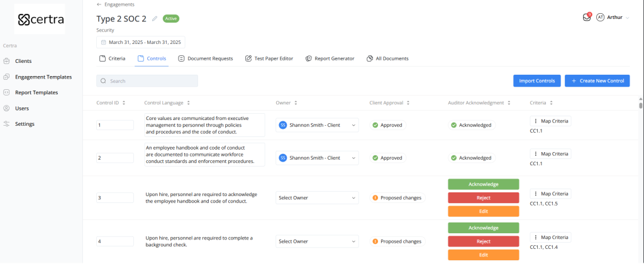Click the Users icon in the sidebar
Screen dimensions: 644x264
click(6, 108)
